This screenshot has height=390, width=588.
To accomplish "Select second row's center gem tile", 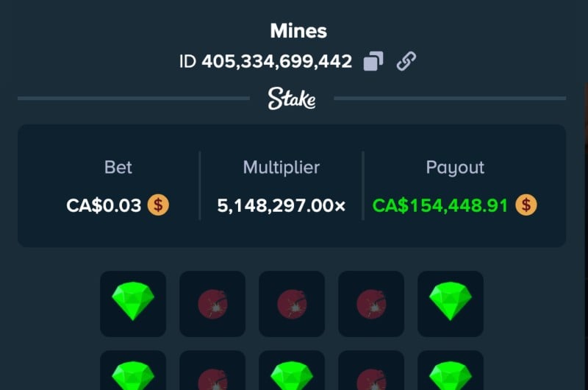I will 292,370.
